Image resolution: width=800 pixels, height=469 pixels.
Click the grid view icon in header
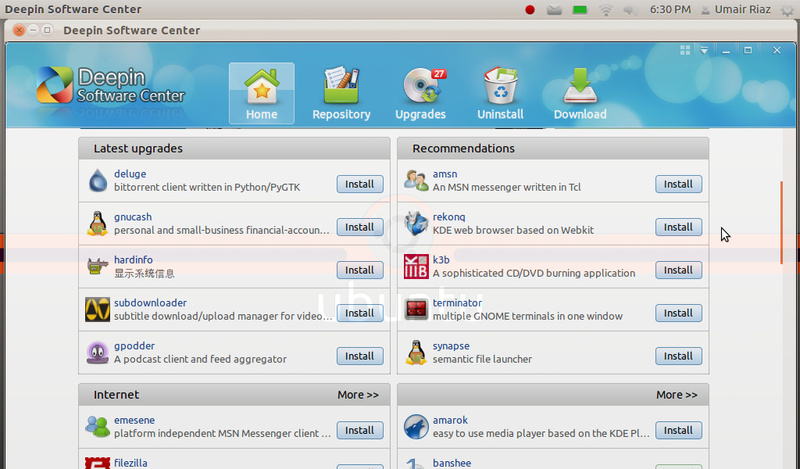pyautogui.click(x=685, y=50)
